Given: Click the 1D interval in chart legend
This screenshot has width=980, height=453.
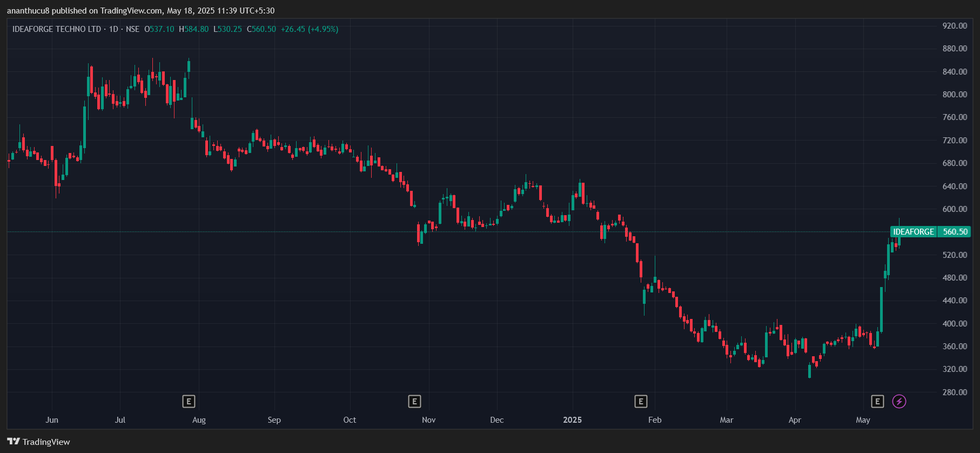Looking at the screenshot, I should click(113, 29).
